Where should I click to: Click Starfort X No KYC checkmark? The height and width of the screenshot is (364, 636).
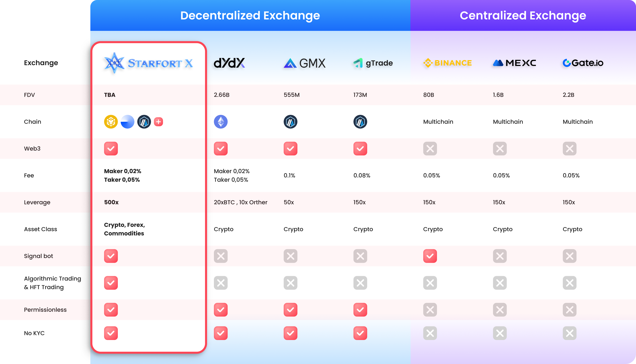pyautogui.click(x=111, y=333)
